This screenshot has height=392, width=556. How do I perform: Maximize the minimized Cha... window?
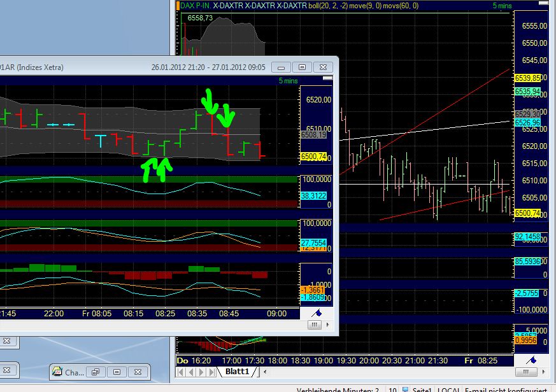[x=117, y=372]
